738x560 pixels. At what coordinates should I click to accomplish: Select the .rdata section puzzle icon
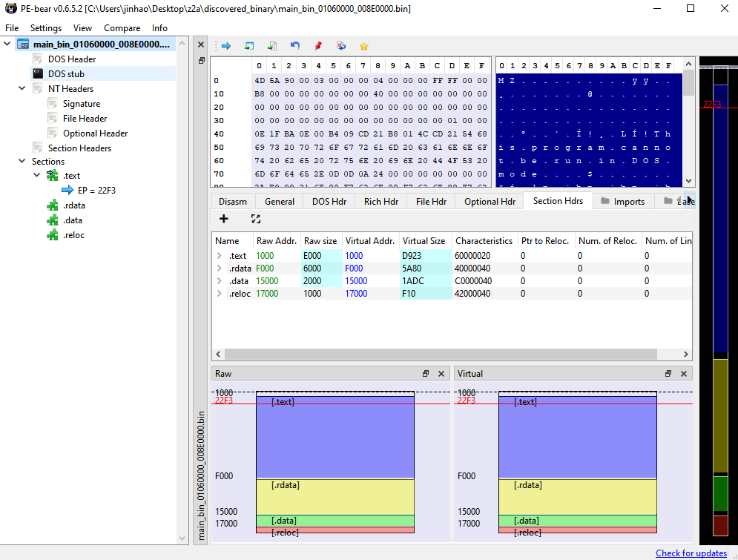[52, 205]
